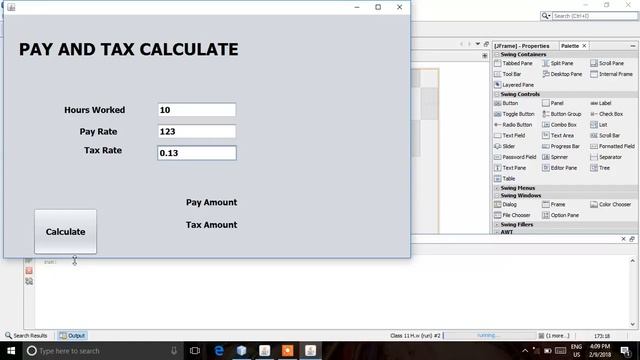
Task: Select List component in Swing Controls
Action: click(599, 124)
